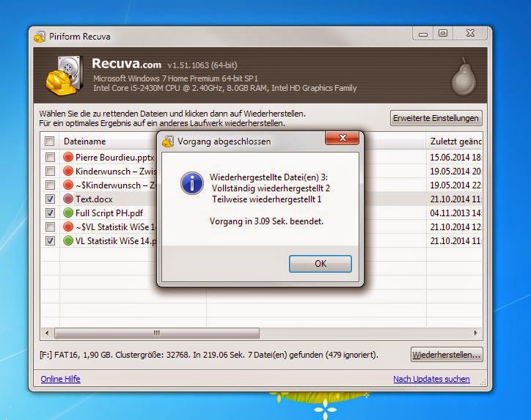
Task: Check the ~$VL Statistik WiSe checkbox
Action: point(50,226)
